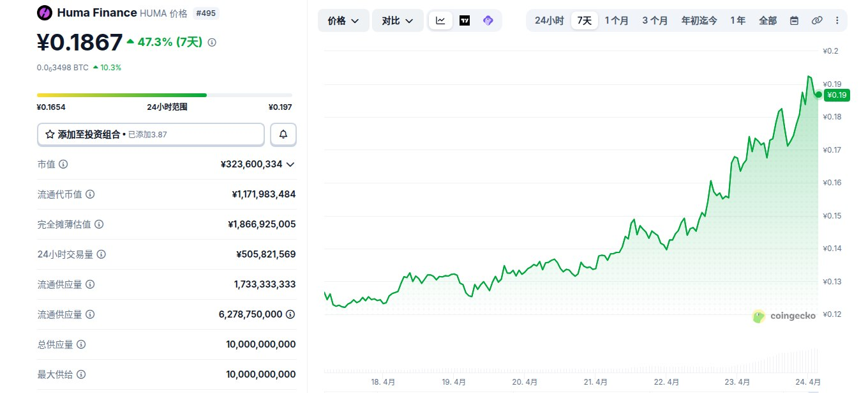Viewport: 868px width, 393px height.
Task: Click the star icon in 添加至投资组合
Action: click(50, 134)
